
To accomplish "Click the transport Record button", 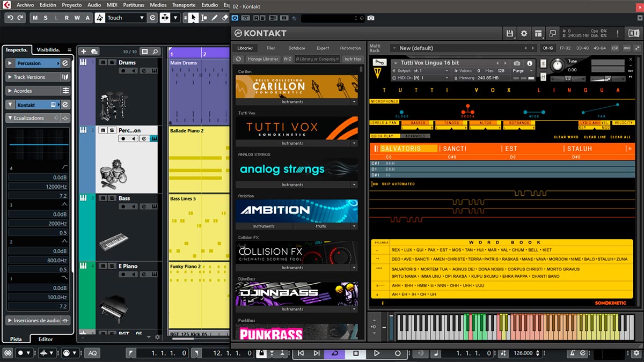I will pyautogui.click(x=398, y=353).
